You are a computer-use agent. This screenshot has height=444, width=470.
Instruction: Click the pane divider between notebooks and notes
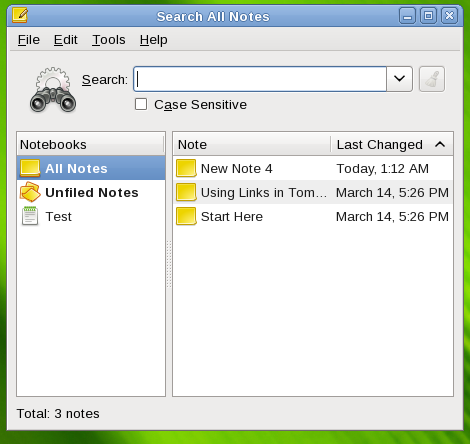pyautogui.click(x=169, y=264)
